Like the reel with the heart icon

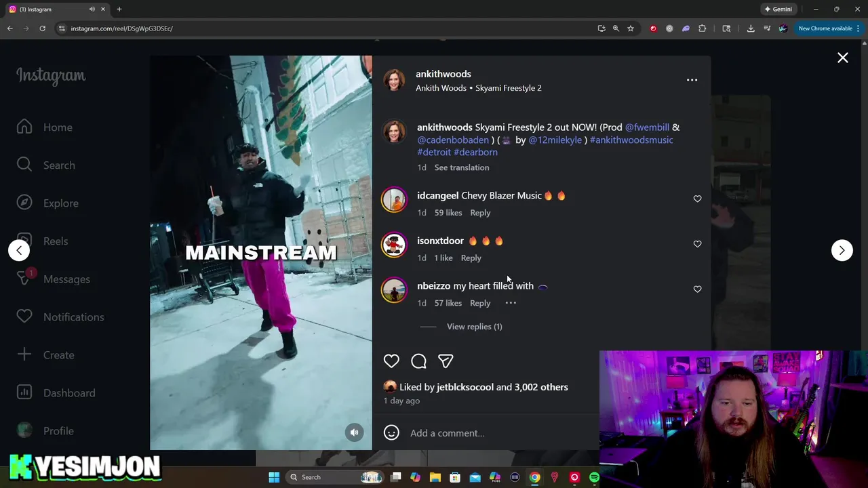click(391, 361)
